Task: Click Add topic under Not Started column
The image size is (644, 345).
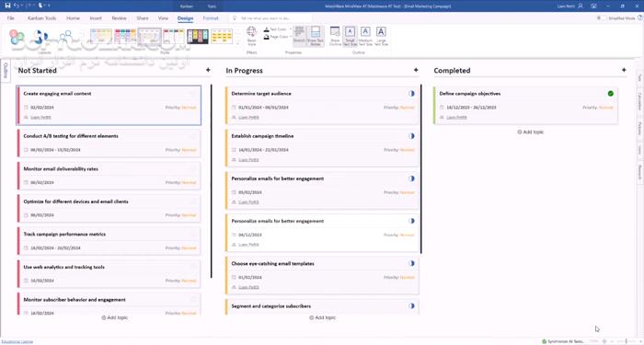Action: [115, 317]
